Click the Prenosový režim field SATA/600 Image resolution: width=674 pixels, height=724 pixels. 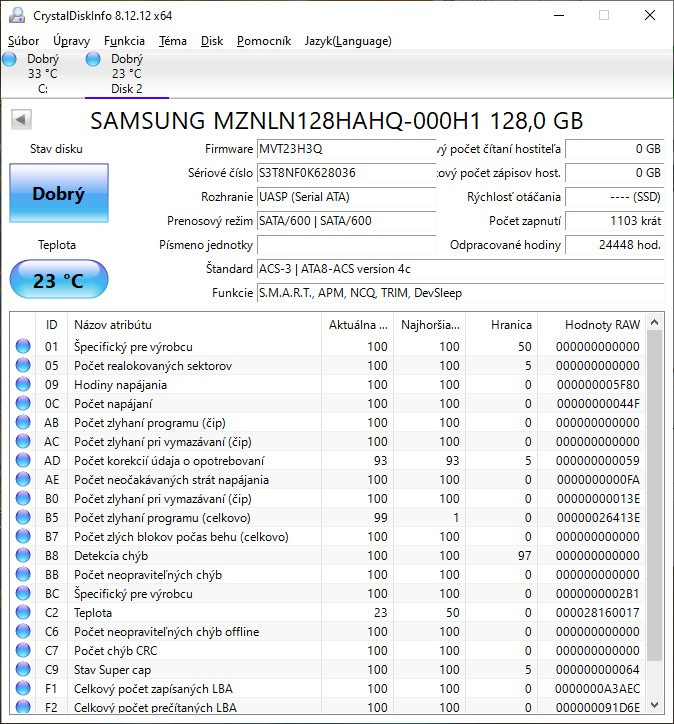346,221
